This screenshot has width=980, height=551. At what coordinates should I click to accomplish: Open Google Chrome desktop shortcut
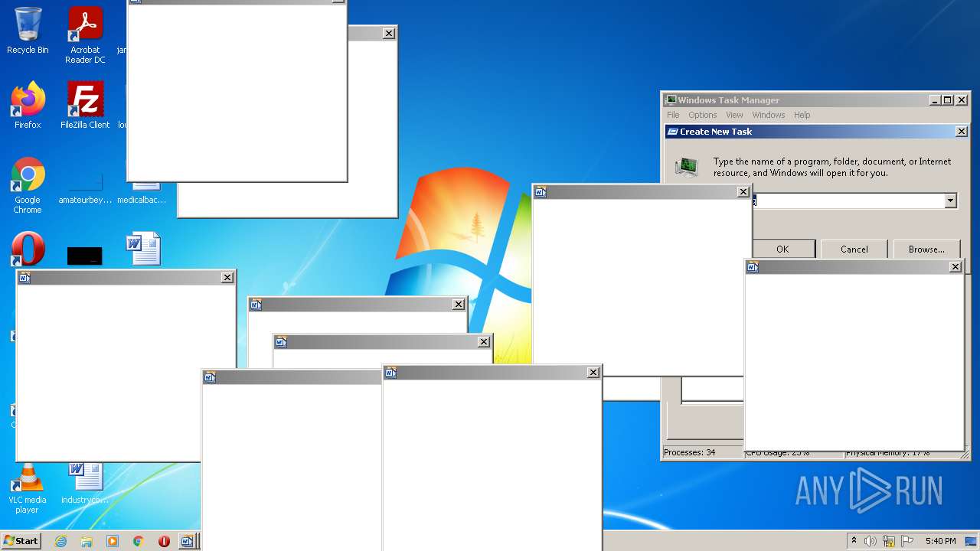tap(28, 185)
